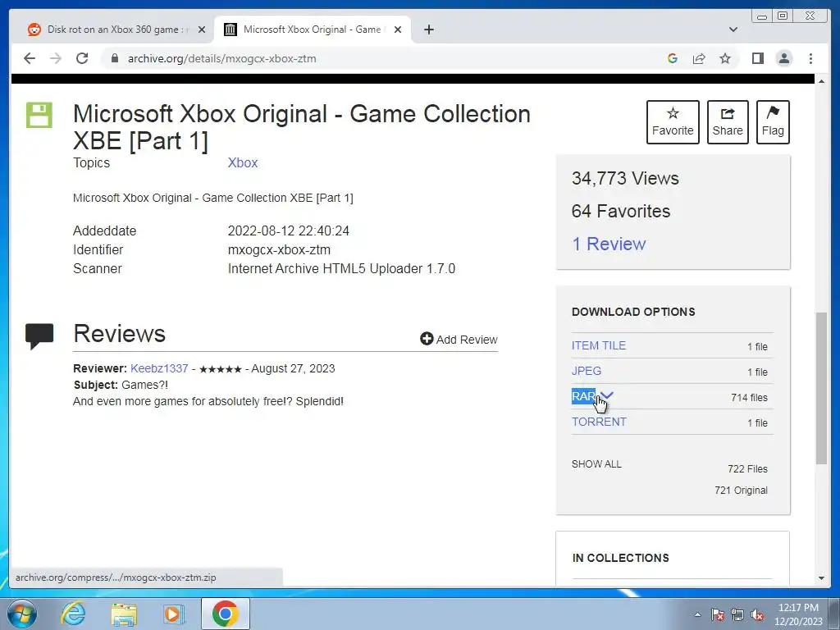840x630 pixels.
Task: Open Windows Media Player from the taskbar
Action: pyautogui.click(x=173, y=614)
